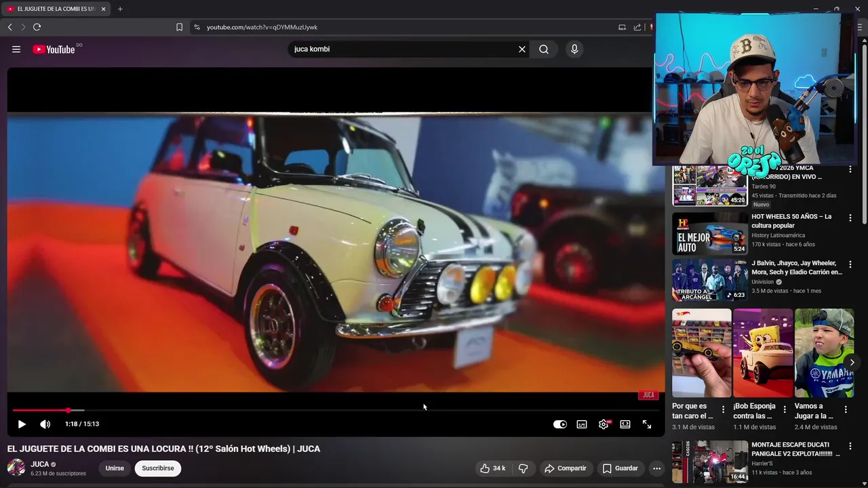Open the YMCA EN VIVO video thumbnail
The width and height of the screenshot is (868, 488).
point(710,186)
